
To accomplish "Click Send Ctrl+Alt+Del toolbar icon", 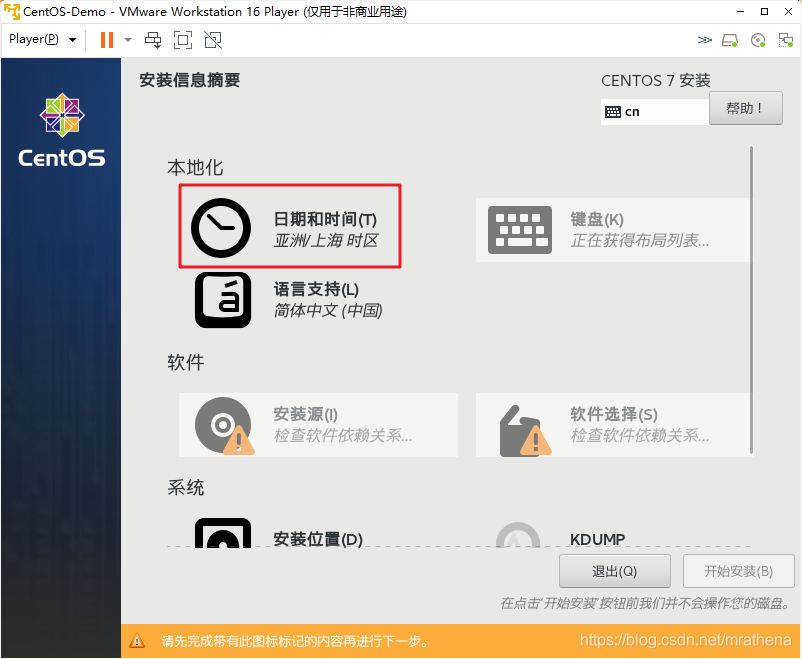I will 153,40.
